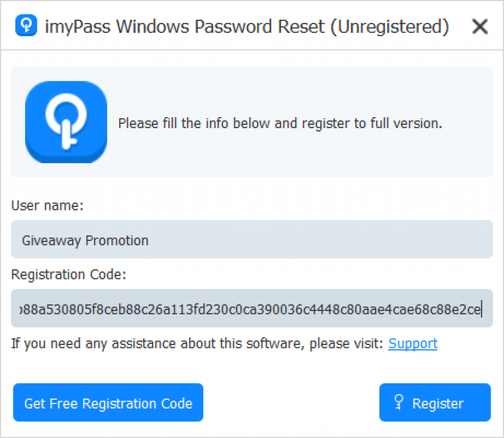Viewport: 504px width, 438px height.
Task: Visit the Support link
Action: tap(413, 343)
